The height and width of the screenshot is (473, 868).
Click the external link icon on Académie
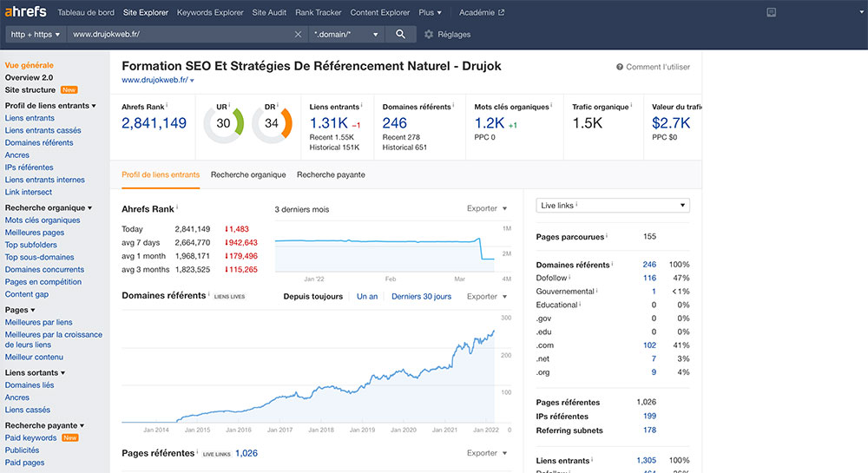[502, 12]
